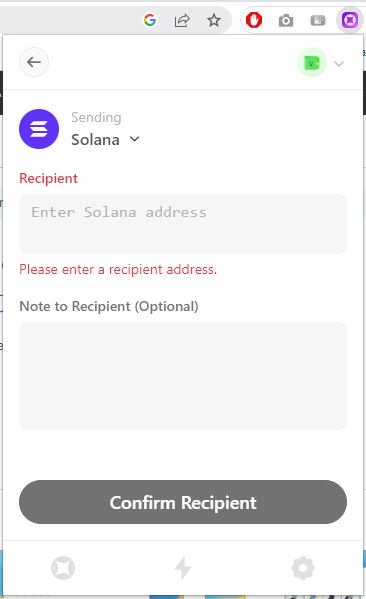Click the purple wallet extension icon
The image size is (366, 599).
pos(350,20)
